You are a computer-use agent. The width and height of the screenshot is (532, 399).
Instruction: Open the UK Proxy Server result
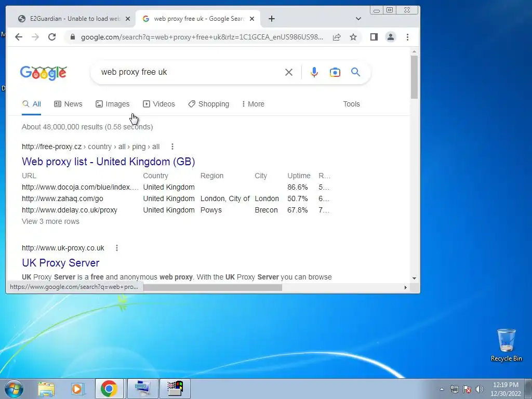point(61,263)
